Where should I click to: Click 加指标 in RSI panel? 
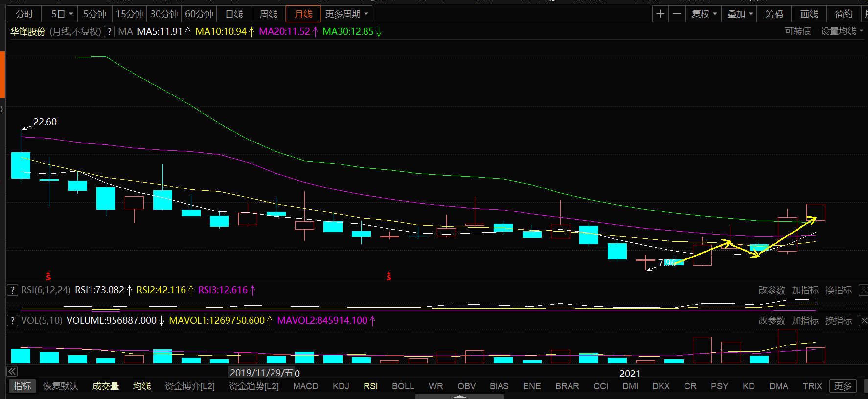pos(805,290)
